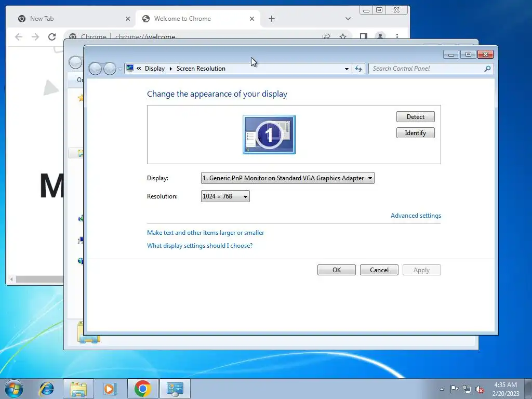
Task: Click the Detect button
Action: [x=415, y=117]
